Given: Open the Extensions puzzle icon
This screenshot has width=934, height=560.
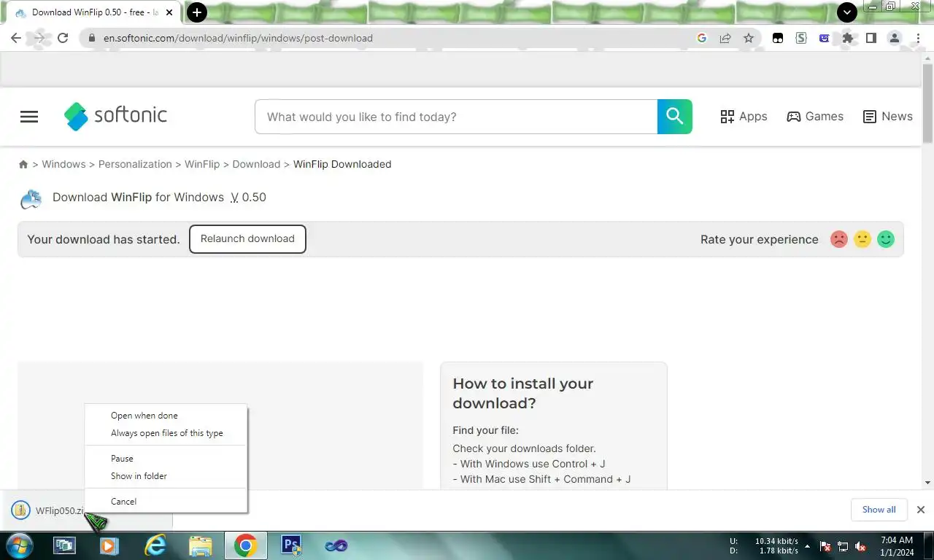Looking at the screenshot, I should [847, 38].
